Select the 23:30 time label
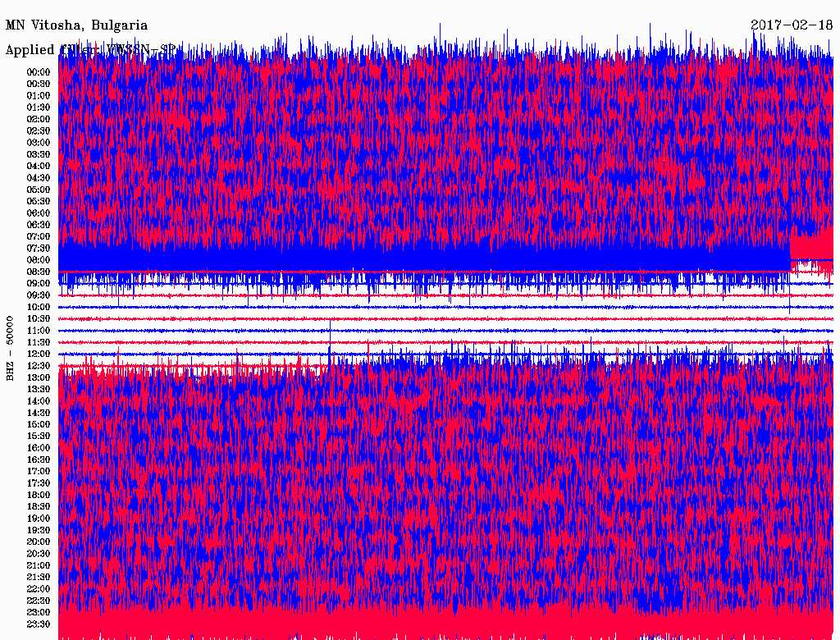Screen dimensions: 840x640 click(x=39, y=624)
